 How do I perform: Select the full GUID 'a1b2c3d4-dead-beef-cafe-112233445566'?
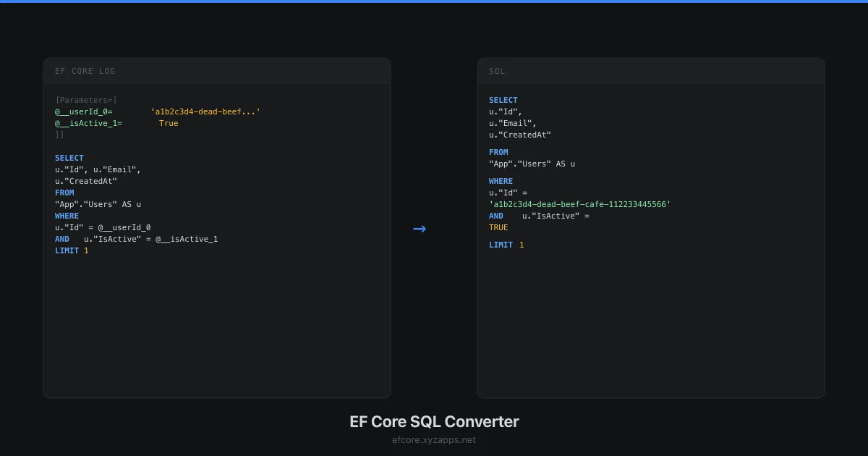(x=580, y=204)
